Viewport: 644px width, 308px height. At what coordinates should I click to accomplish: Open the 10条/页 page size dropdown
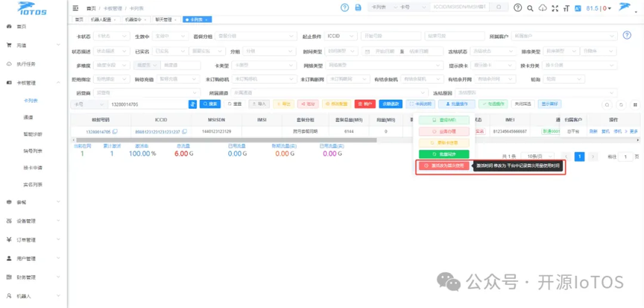point(537,157)
